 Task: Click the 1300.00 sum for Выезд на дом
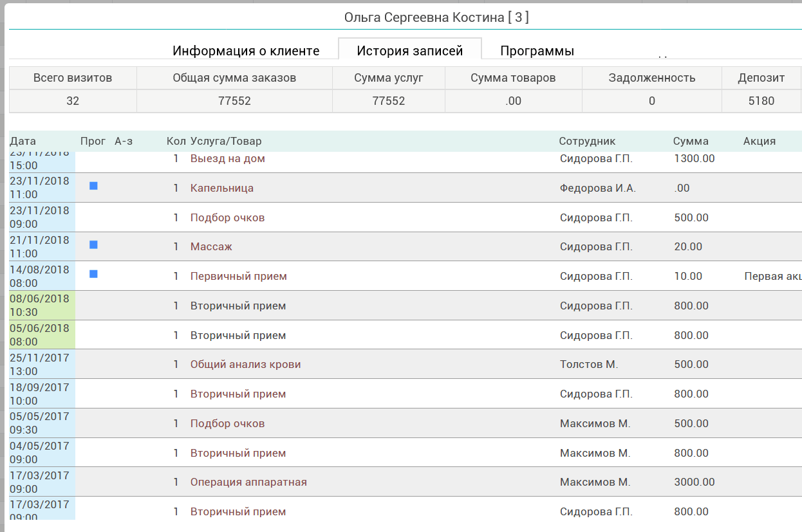pyautogui.click(x=695, y=158)
